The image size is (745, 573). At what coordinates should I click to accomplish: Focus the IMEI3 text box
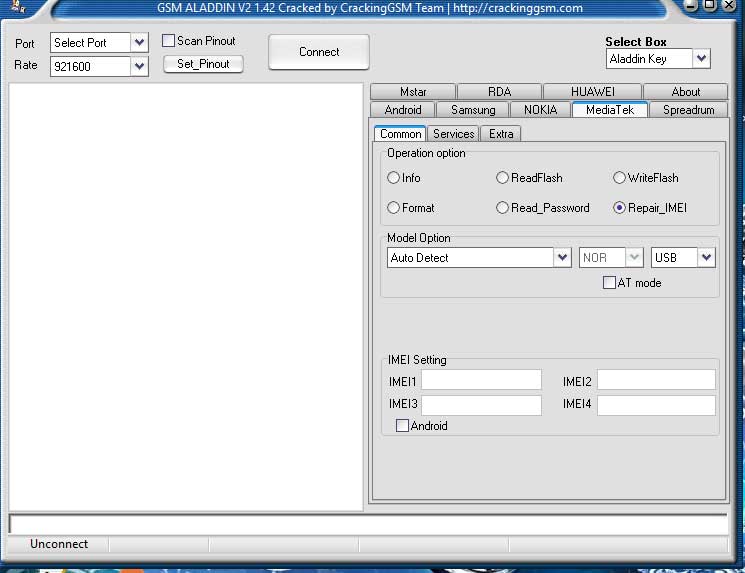pos(481,404)
